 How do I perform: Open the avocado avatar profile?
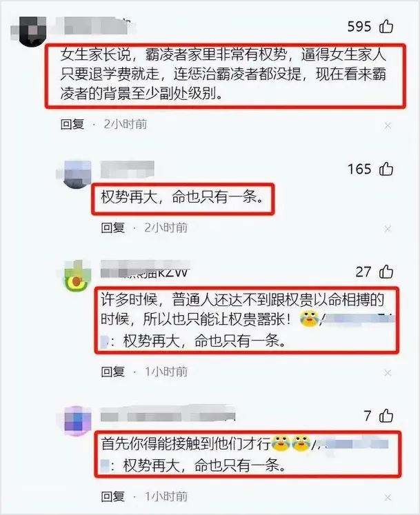pyautogui.click(x=77, y=276)
